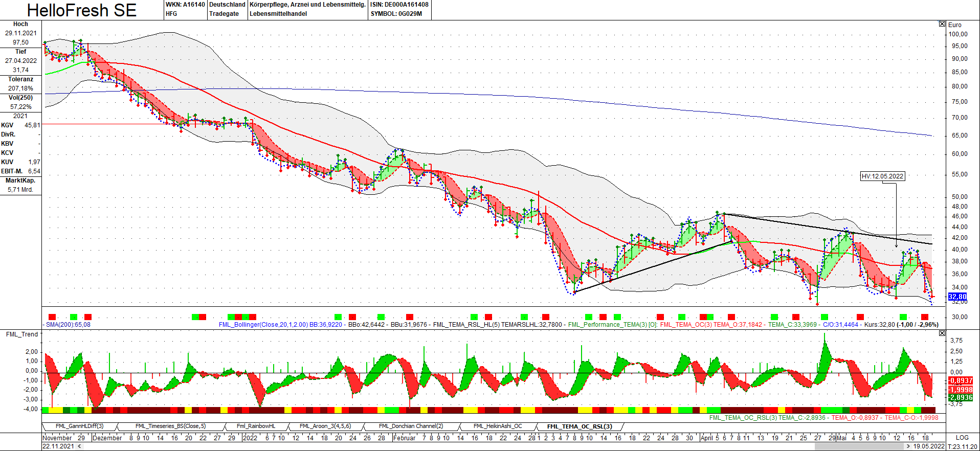Screen dimensions: 980x451
Task: Click the start date 22.11.2021
Action: [58, 446]
